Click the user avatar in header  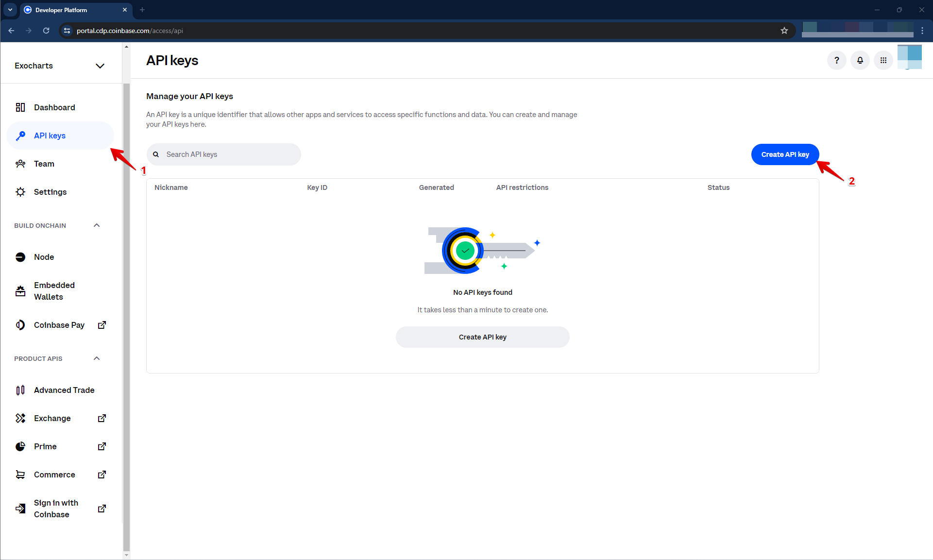910,57
